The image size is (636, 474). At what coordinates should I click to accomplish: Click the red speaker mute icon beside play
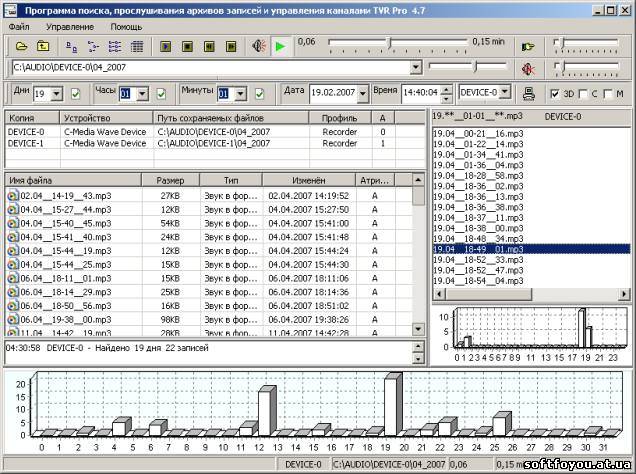[258, 46]
